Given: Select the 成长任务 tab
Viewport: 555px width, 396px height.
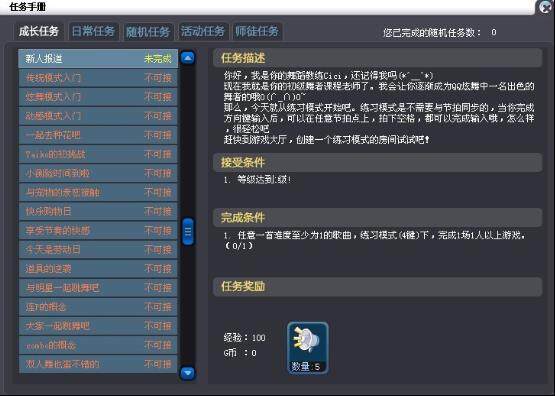Looking at the screenshot, I should pos(39,31).
